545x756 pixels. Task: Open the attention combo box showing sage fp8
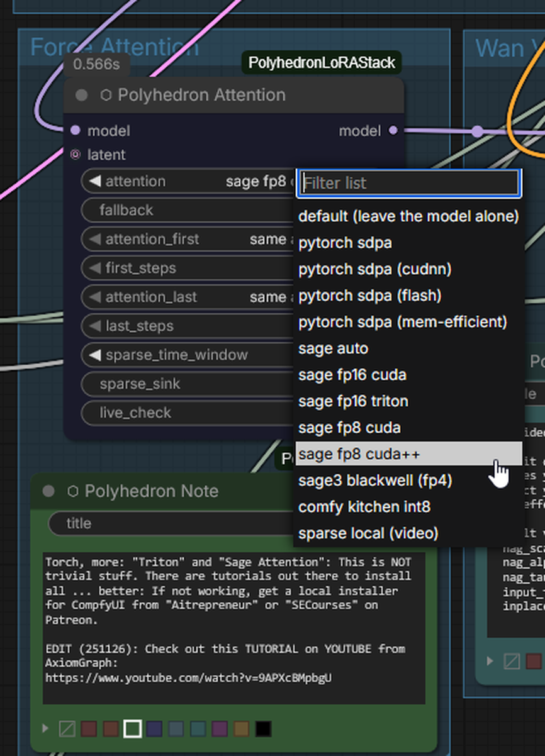coord(189,181)
